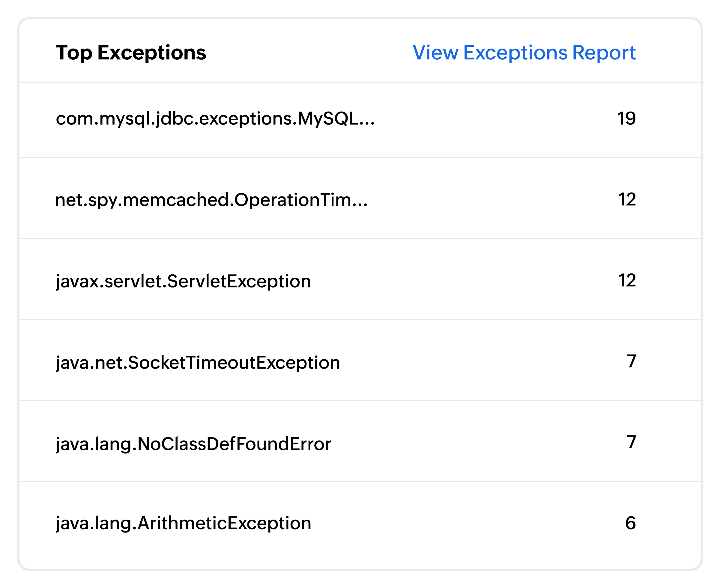Click the count 6 beside ArithmeticException

pos(630,523)
